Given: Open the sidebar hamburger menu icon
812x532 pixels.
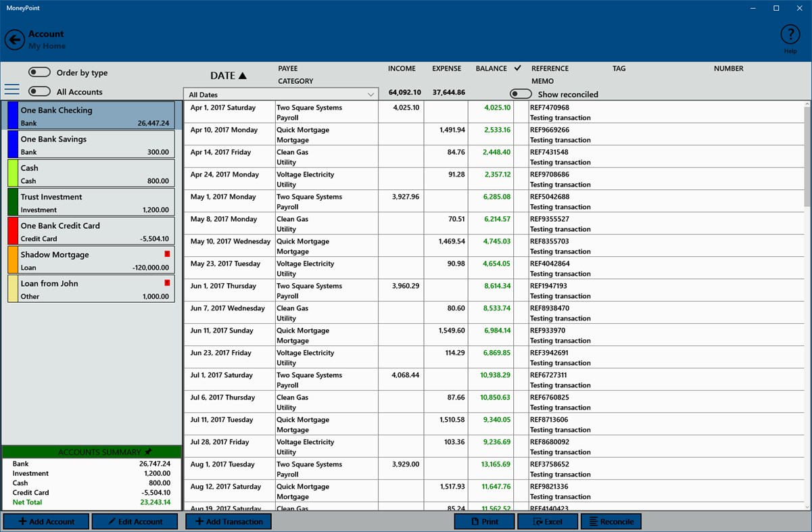Looking at the screenshot, I should (12, 89).
